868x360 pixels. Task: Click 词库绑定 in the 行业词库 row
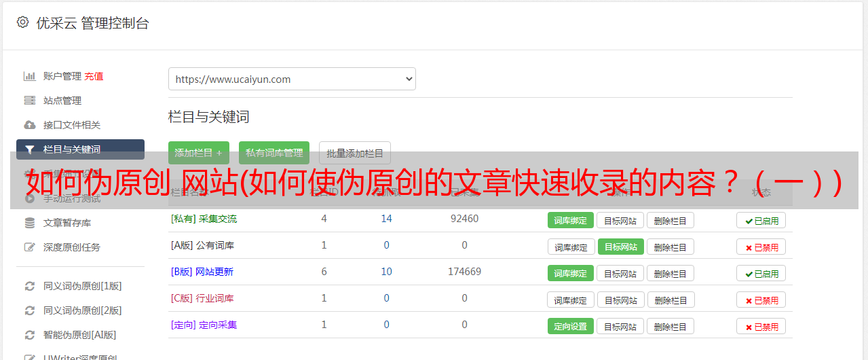pyautogui.click(x=571, y=300)
